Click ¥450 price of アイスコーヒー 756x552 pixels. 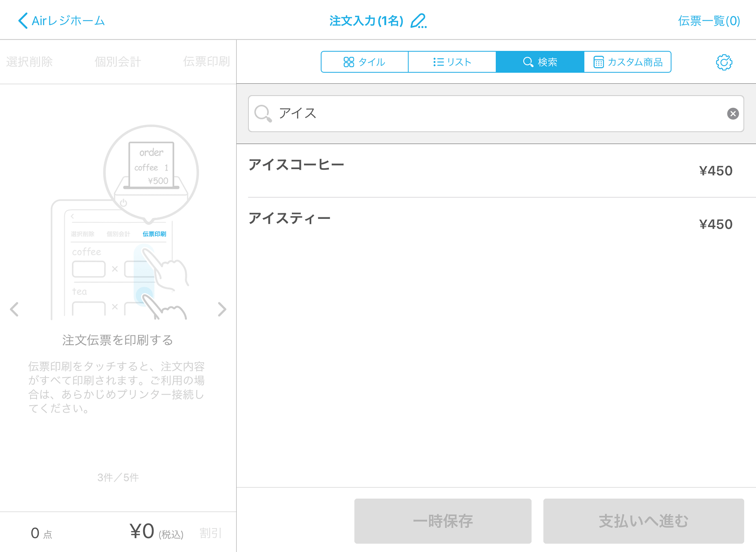coord(715,171)
